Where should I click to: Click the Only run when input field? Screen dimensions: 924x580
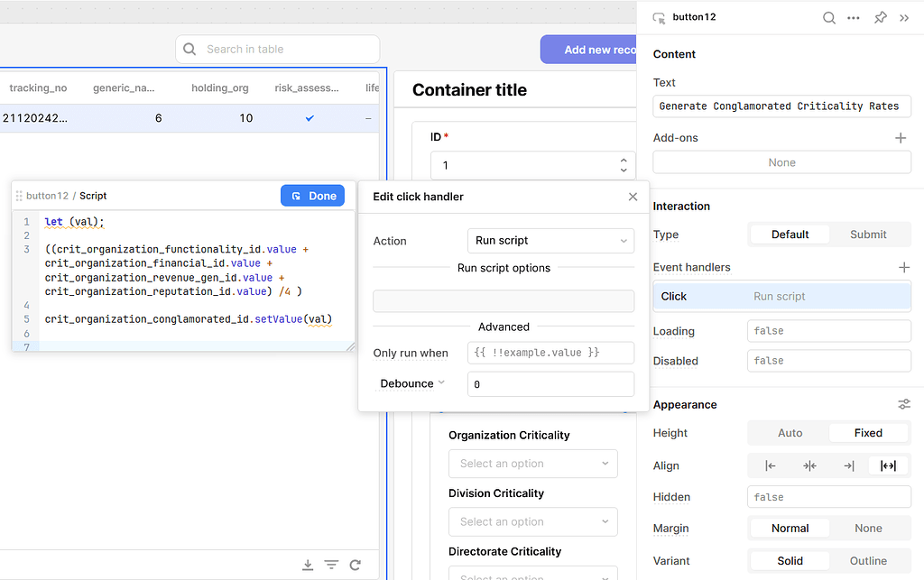click(x=550, y=353)
